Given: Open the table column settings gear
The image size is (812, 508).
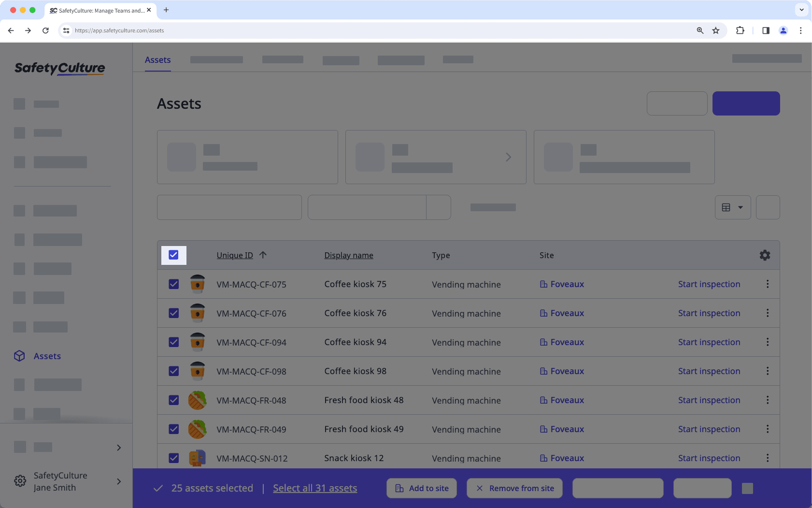Looking at the screenshot, I should [x=765, y=255].
